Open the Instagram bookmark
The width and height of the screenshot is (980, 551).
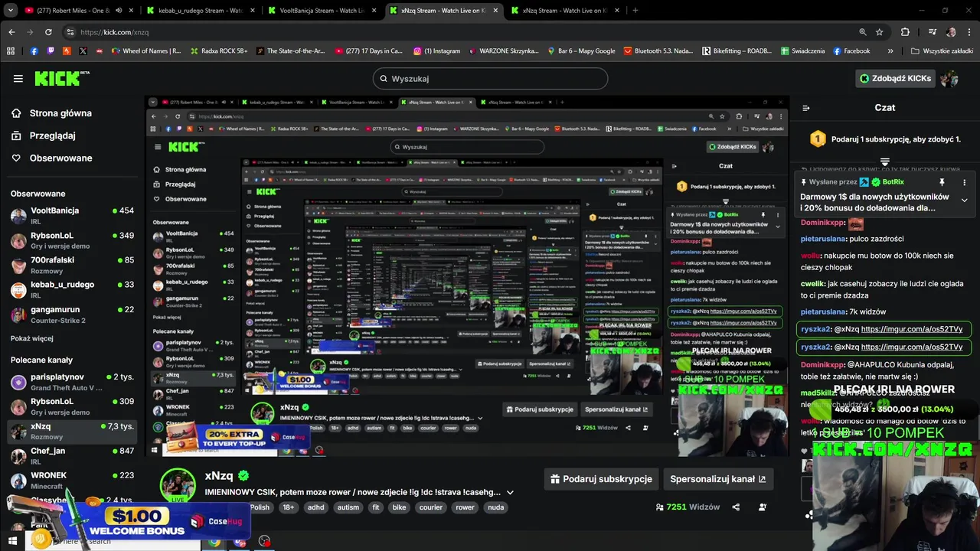(437, 51)
